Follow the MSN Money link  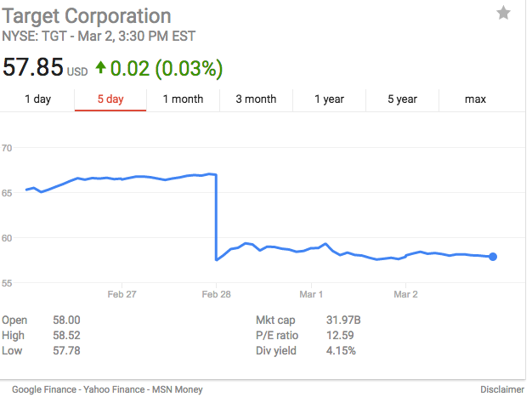coord(177,390)
